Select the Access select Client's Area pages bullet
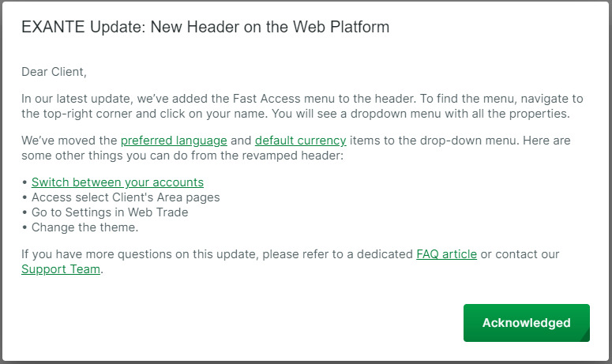This screenshot has width=612, height=364. point(126,197)
